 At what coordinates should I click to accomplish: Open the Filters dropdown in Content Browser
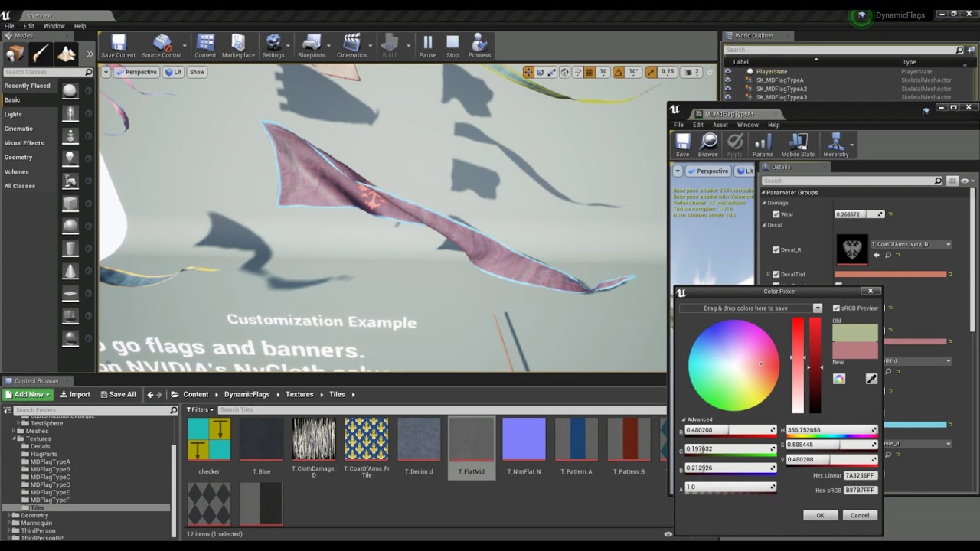point(201,410)
